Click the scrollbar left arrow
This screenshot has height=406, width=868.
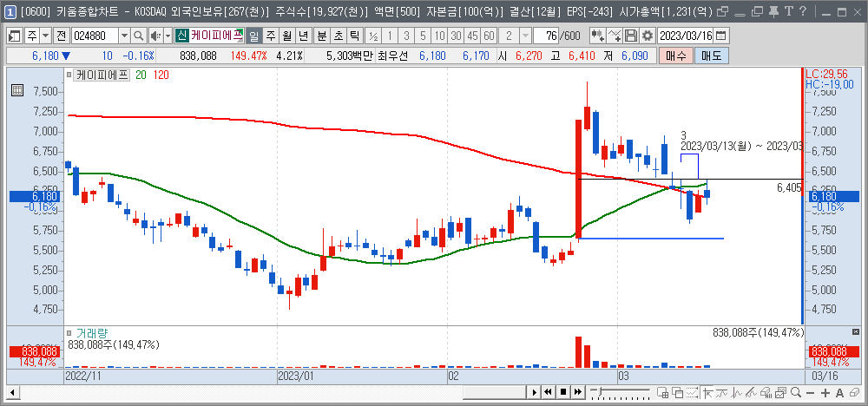pos(12,393)
